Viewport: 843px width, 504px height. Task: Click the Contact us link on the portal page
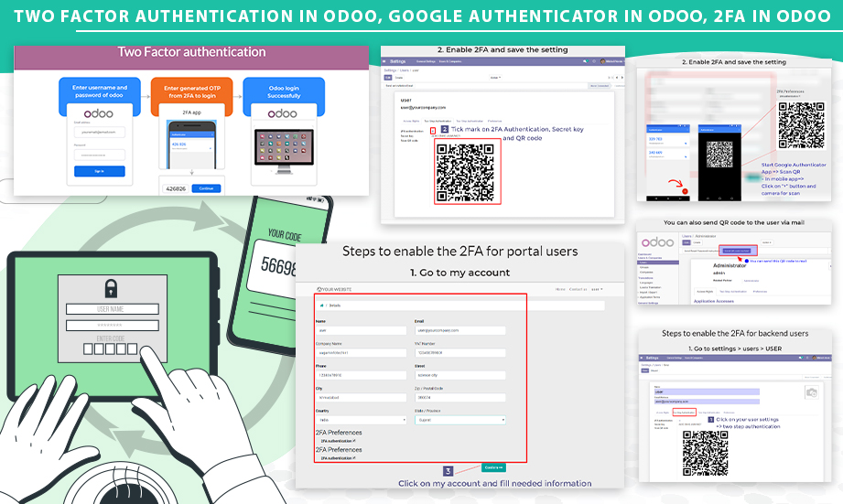tap(578, 289)
